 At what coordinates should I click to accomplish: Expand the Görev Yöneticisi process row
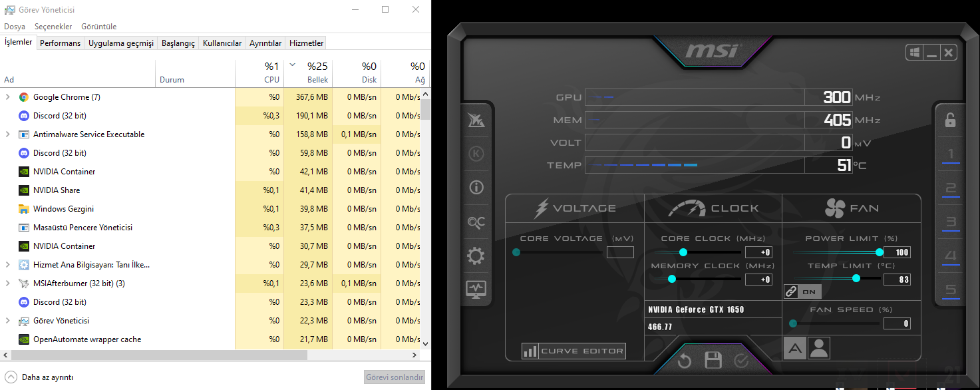point(8,321)
